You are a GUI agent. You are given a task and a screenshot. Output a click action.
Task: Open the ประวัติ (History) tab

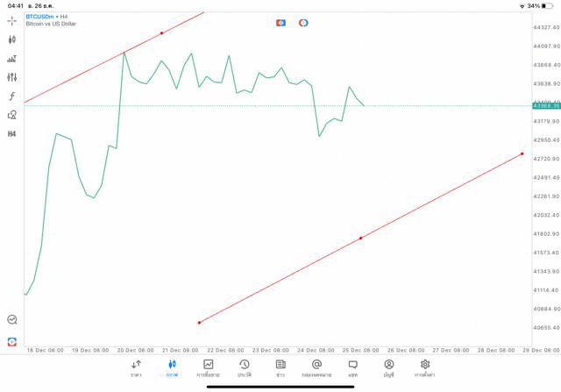pos(245,367)
